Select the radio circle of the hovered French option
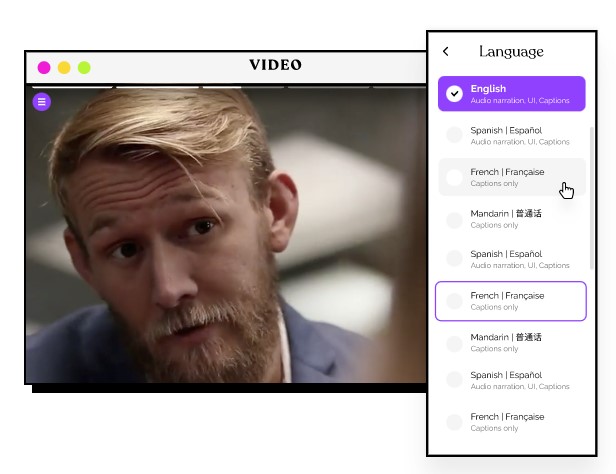Viewport: 616px width, 474px height. click(454, 177)
